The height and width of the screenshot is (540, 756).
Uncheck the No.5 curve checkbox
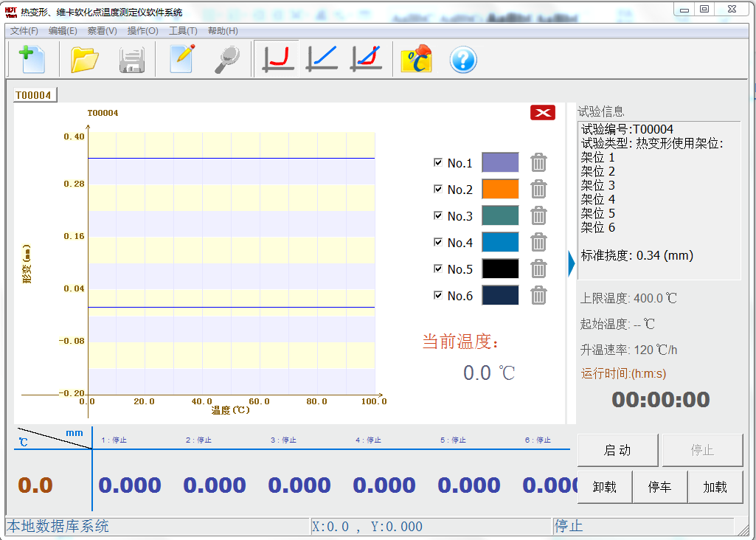[x=438, y=269]
